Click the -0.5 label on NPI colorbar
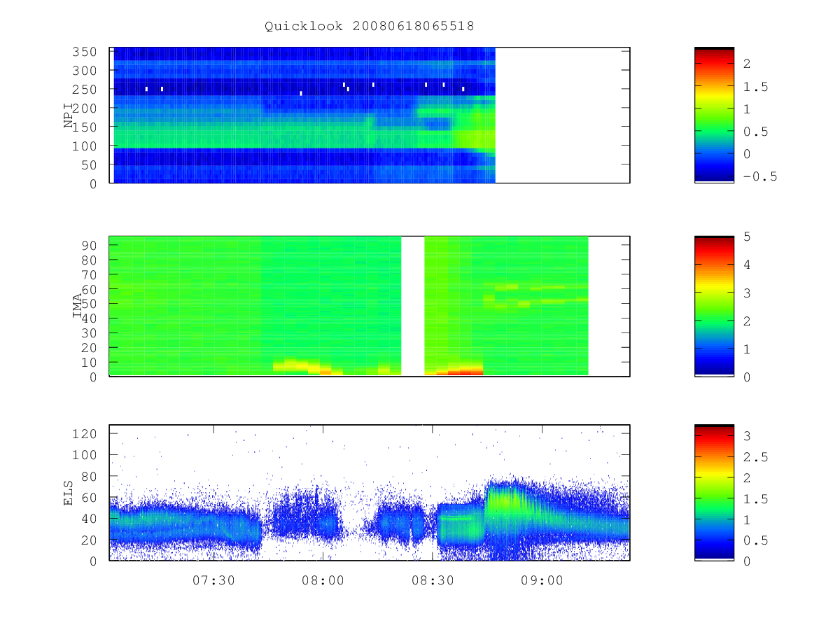840x630 pixels. coord(760,176)
